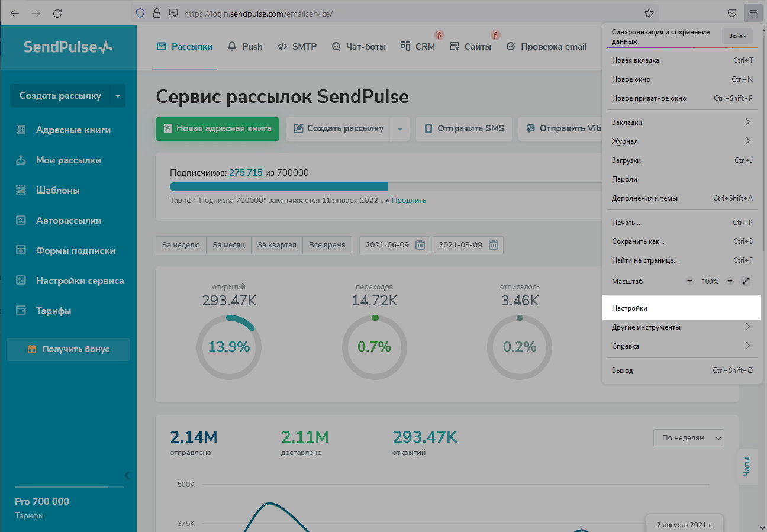Open the Pocket save icon

(x=732, y=13)
